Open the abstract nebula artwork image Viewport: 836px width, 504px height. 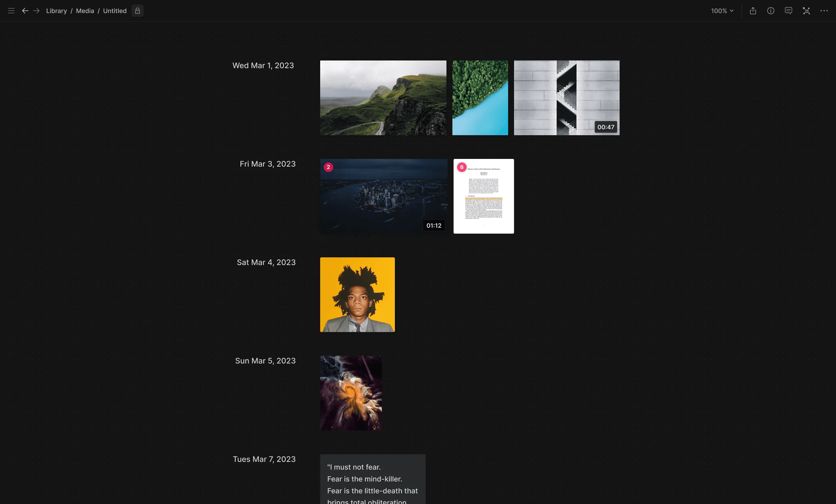(351, 393)
